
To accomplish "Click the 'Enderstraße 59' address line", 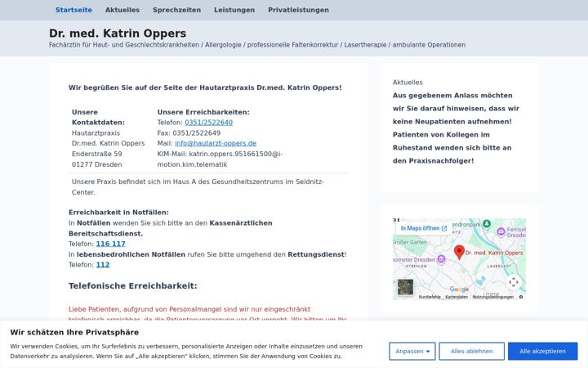I will 96,154.
